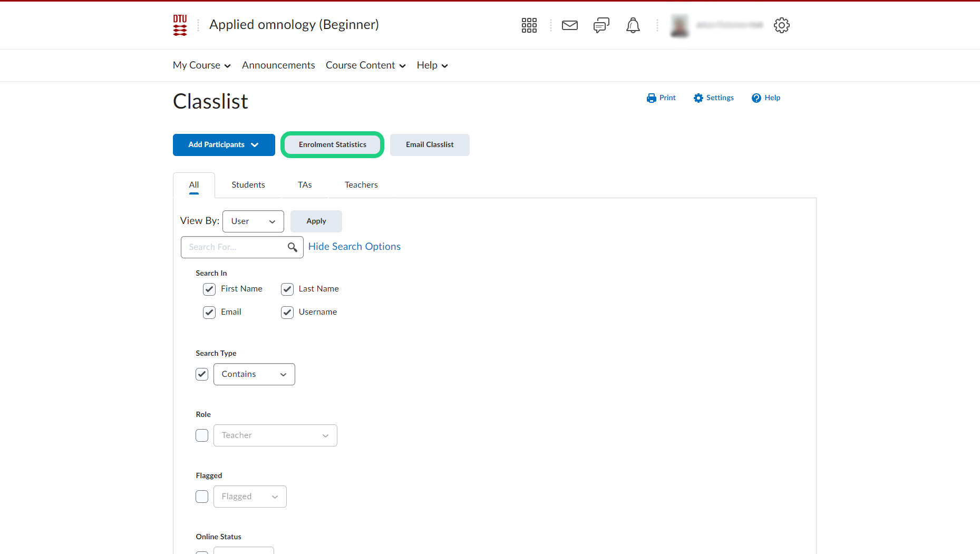Uncheck the Username checkbox
The height and width of the screenshot is (554, 980).
click(287, 313)
